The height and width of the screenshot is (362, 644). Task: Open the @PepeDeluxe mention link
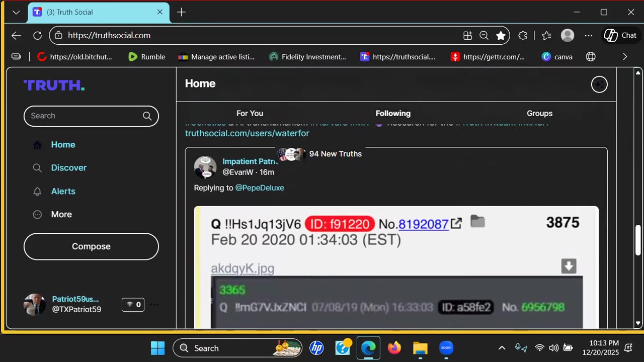pyautogui.click(x=260, y=188)
